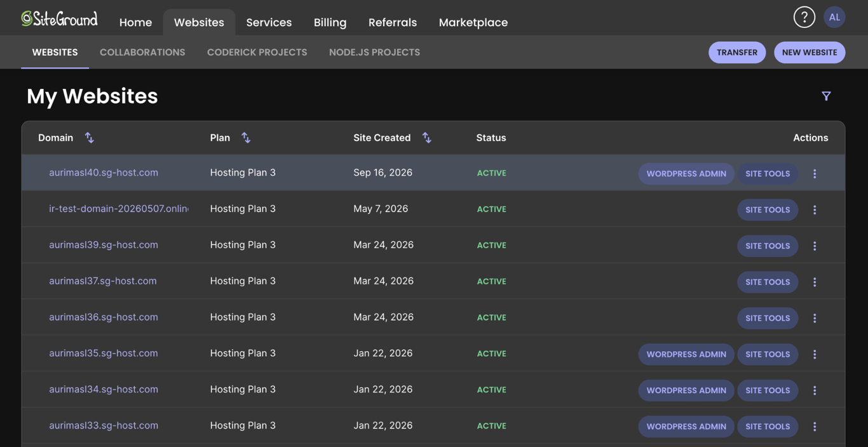Click the SiteGround logo
The image size is (868, 447).
pos(59,19)
